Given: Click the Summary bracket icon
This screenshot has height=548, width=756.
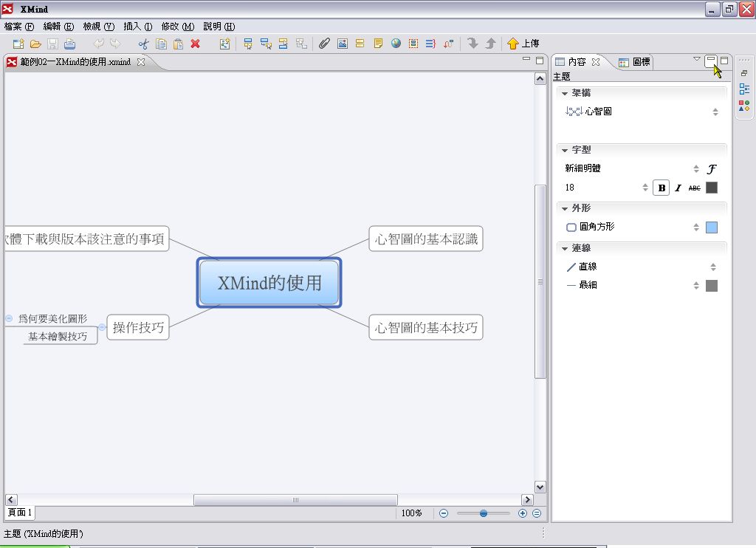Looking at the screenshot, I should point(430,44).
